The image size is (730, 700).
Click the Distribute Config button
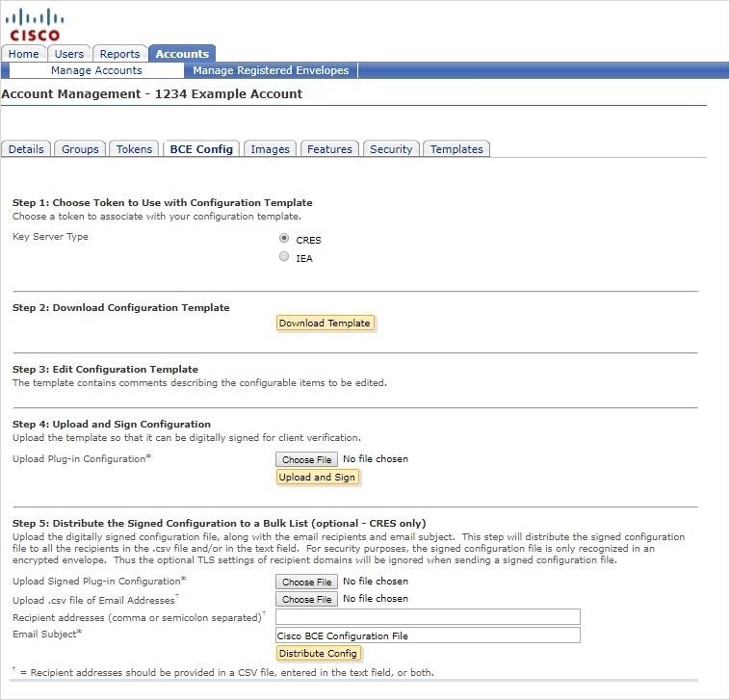point(317,654)
